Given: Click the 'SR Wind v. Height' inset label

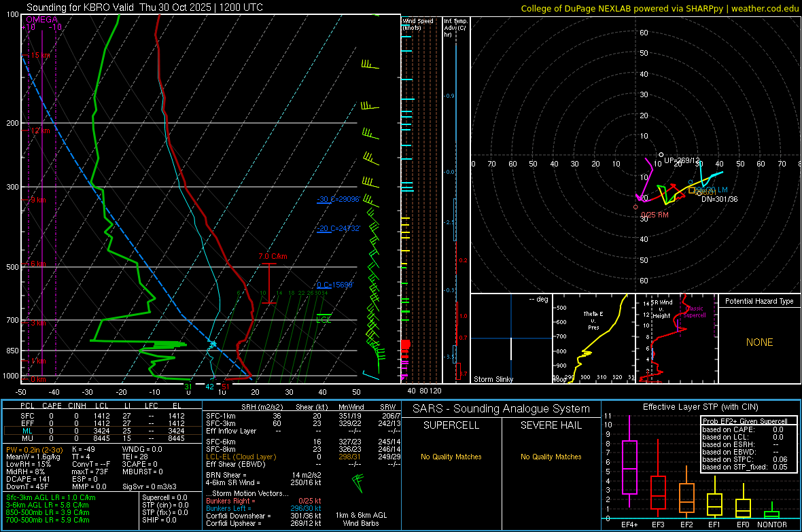Looking at the screenshot, I should pyautogui.click(x=662, y=309).
